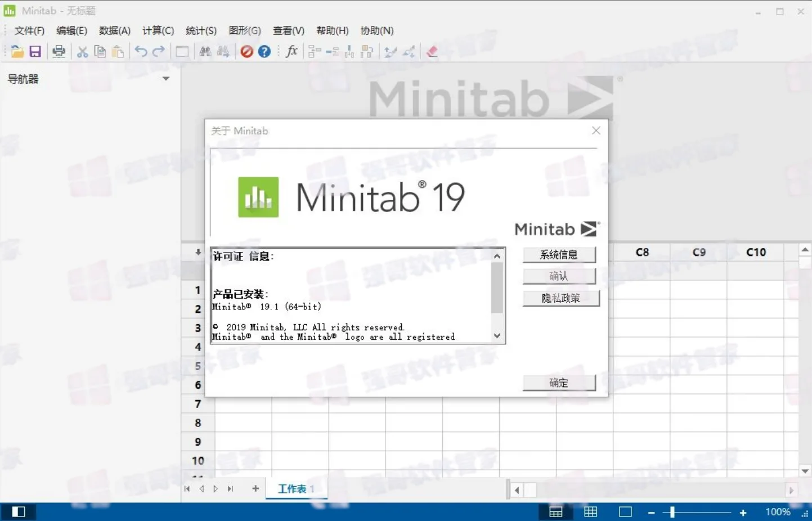
Task: Print using the printer toolbar icon
Action: coord(59,52)
